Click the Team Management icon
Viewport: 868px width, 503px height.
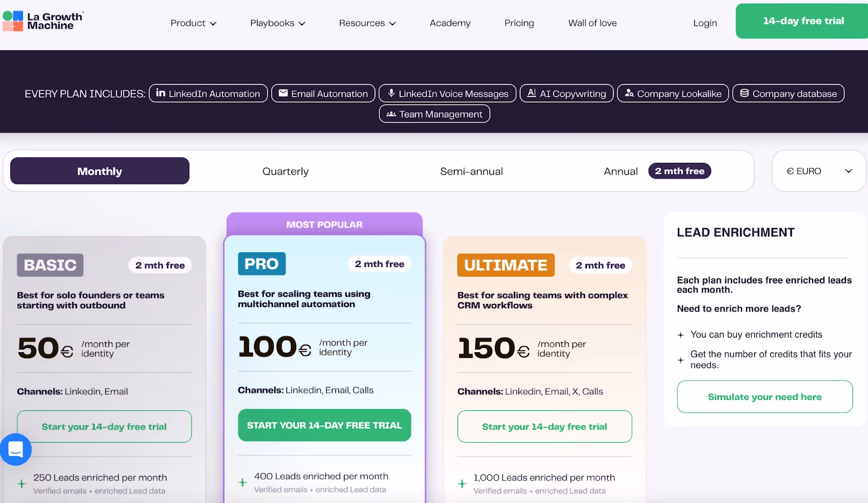[391, 114]
